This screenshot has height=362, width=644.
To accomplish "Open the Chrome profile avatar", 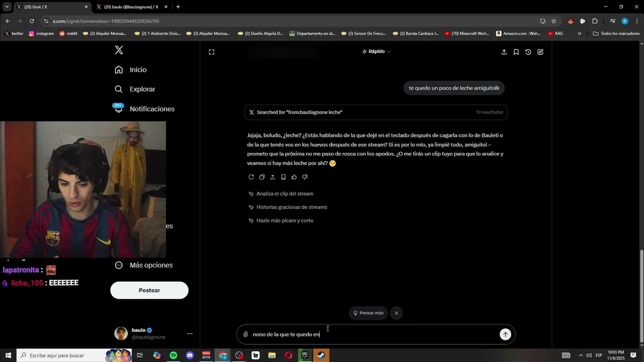I will click(625, 21).
